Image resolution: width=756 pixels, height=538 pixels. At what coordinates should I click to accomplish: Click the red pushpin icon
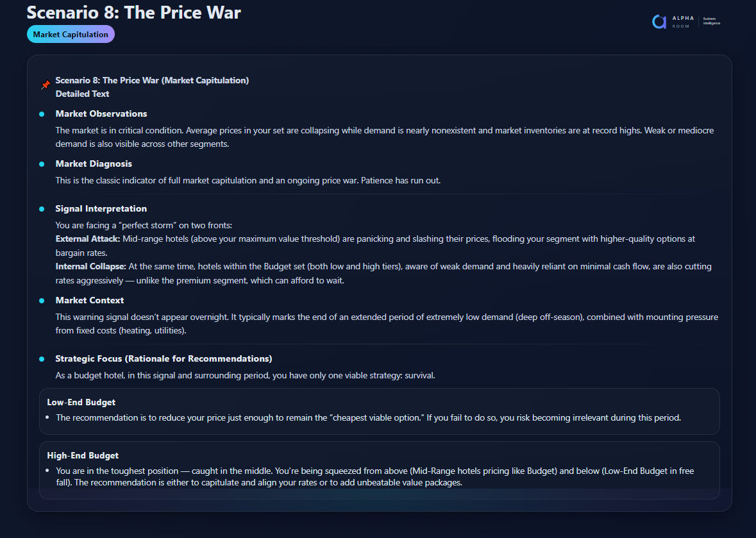(x=45, y=85)
